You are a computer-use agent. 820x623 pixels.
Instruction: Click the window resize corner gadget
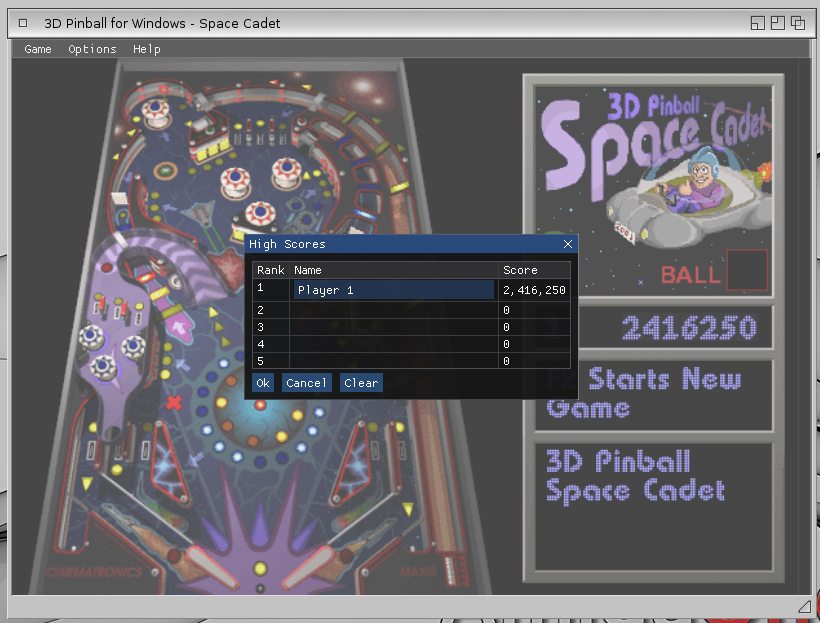coord(804,606)
